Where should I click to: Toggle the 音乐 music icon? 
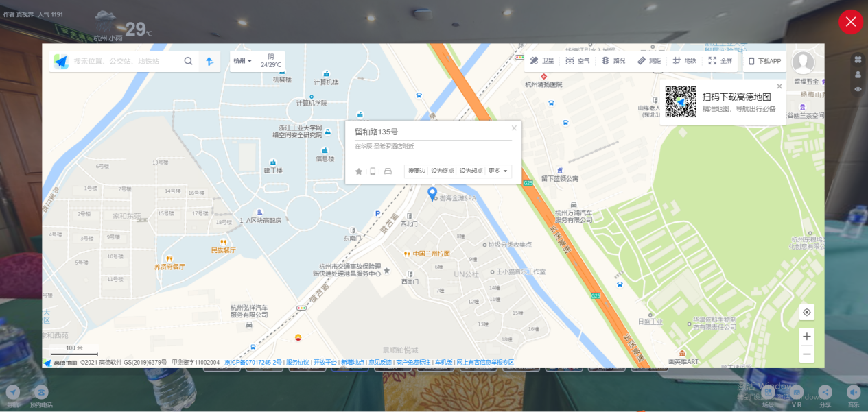tap(854, 392)
